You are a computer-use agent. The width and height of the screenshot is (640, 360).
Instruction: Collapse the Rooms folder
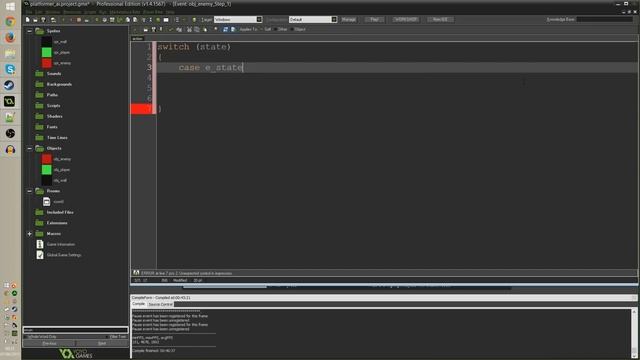coord(29,191)
